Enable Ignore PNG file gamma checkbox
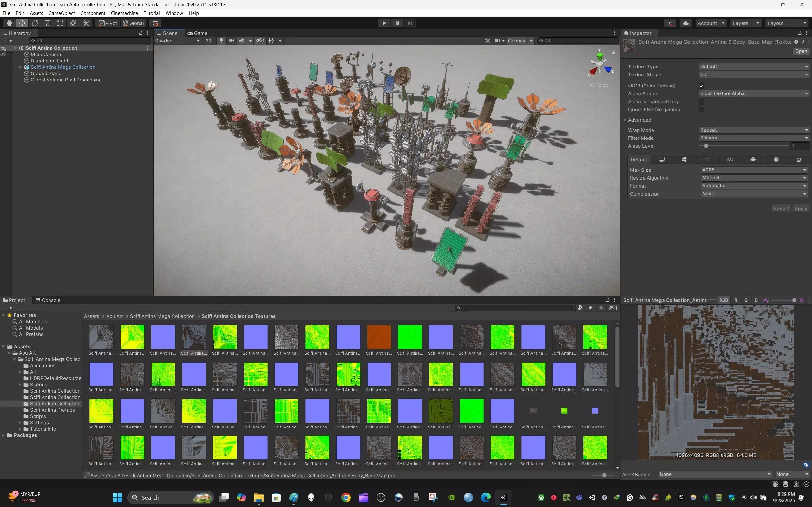Viewport: 812px width, 507px height. [701, 110]
